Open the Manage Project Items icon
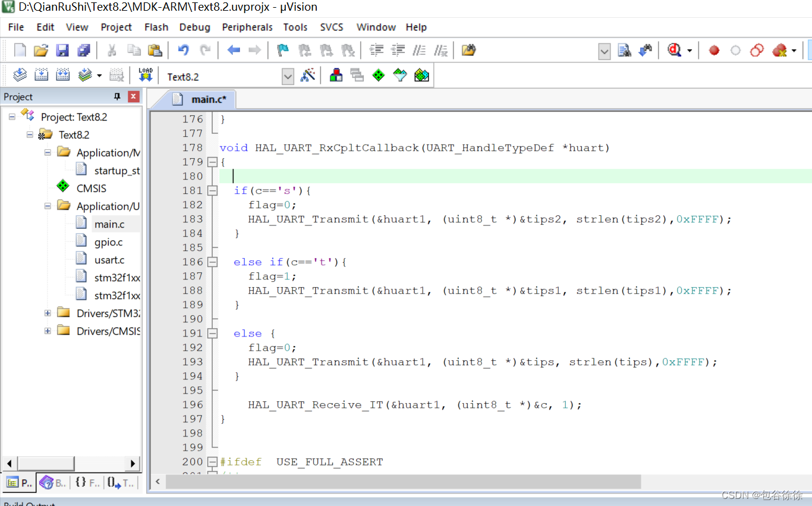Image resolution: width=812 pixels, height=506 pixels. click(336, 76)
